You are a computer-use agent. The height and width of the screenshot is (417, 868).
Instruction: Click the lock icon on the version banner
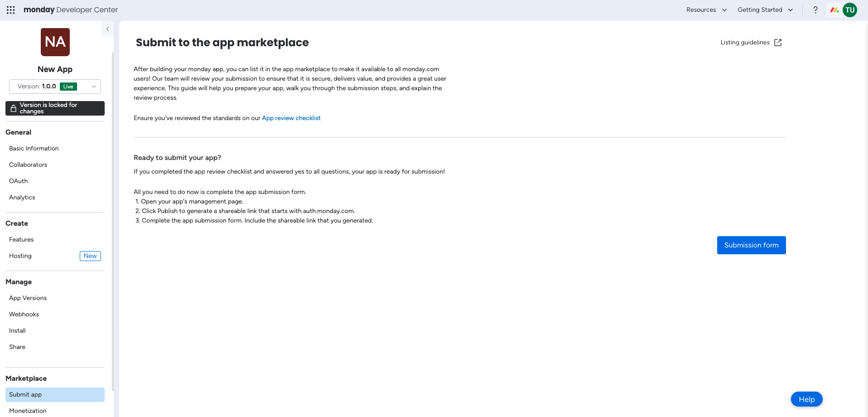(14, 108)
